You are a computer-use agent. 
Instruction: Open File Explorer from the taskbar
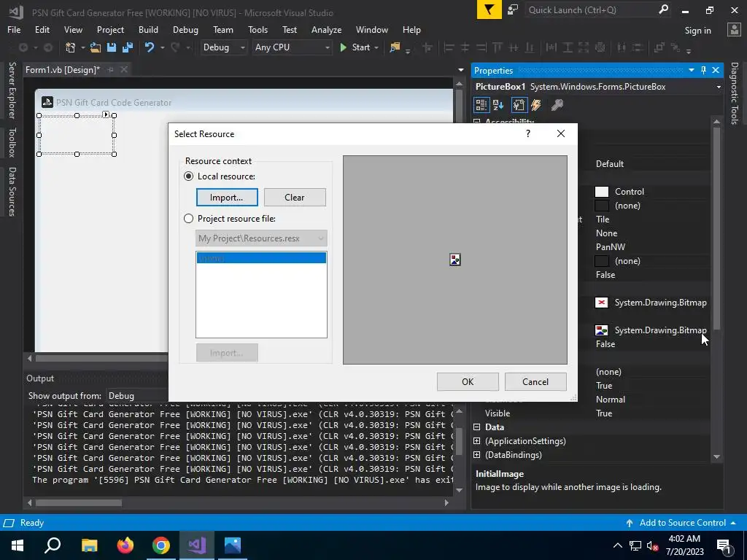point(90,545)
